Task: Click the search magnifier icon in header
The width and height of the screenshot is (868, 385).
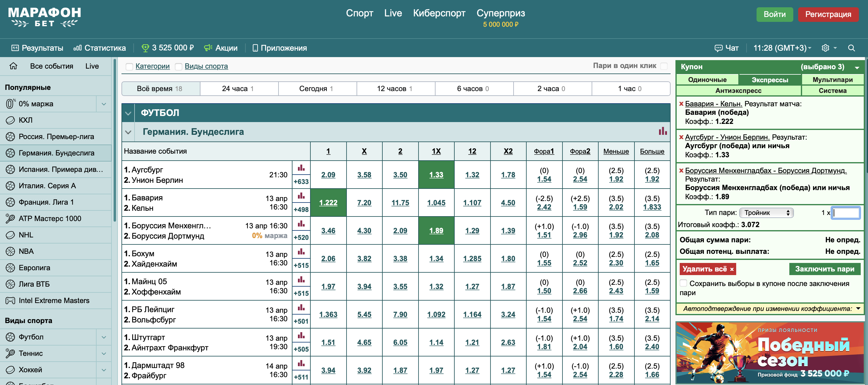Action: point(851,48)
